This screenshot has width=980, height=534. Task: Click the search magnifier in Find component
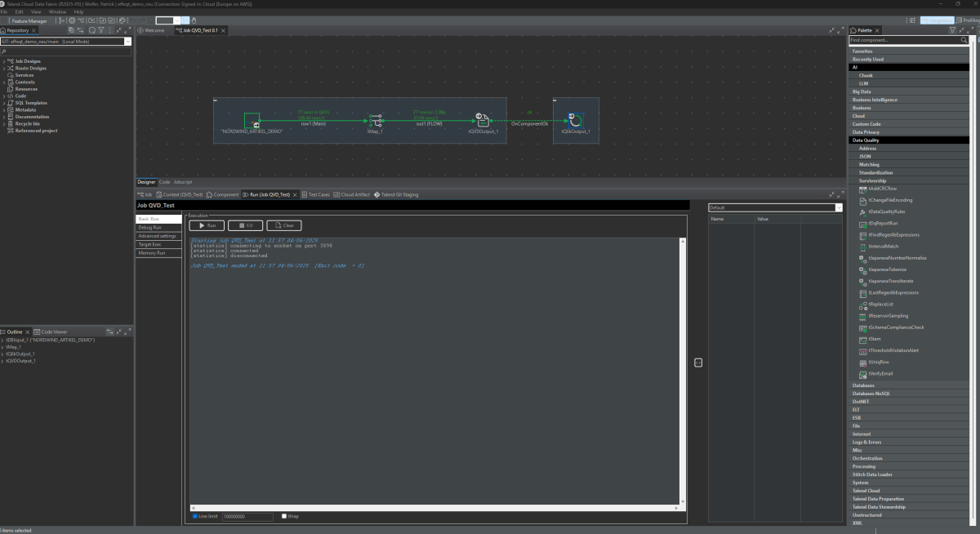[964, 40]
